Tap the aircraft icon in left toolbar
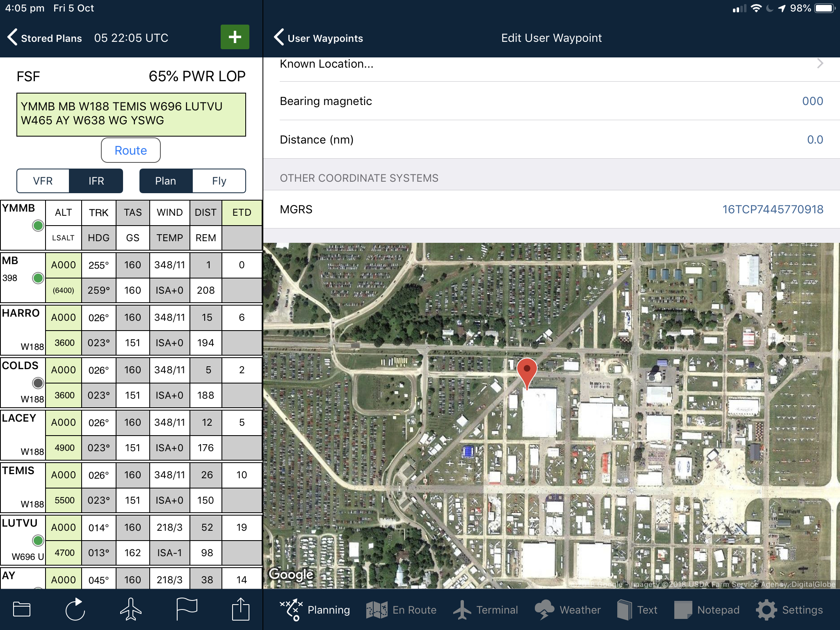840x630 pixels. point(131,609)
